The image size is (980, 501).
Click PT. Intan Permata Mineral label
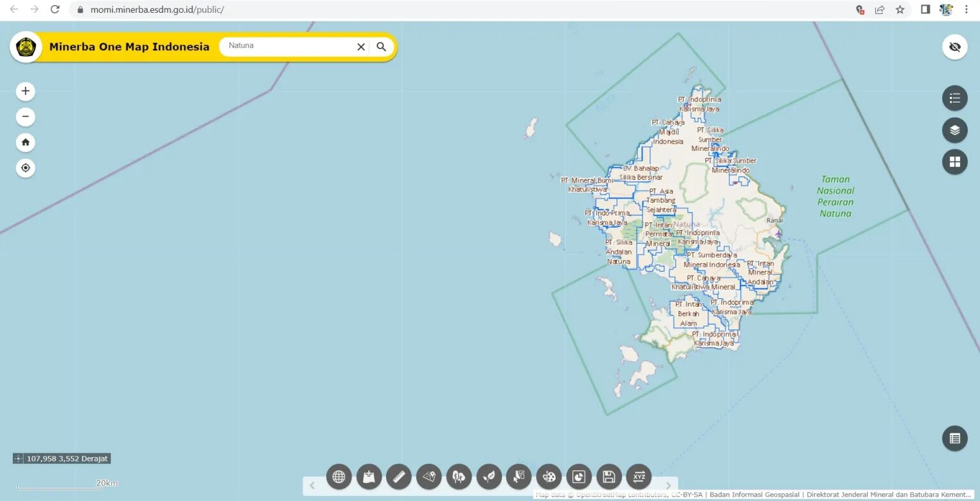[x=658, y=234]
